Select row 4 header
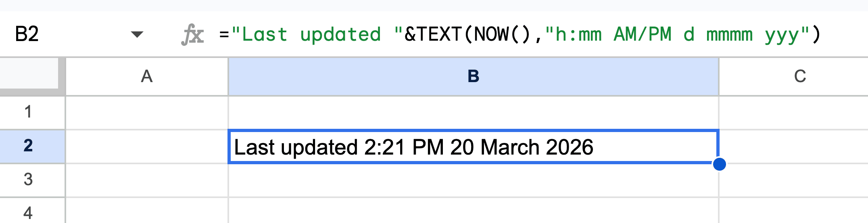 pos(28,213)
